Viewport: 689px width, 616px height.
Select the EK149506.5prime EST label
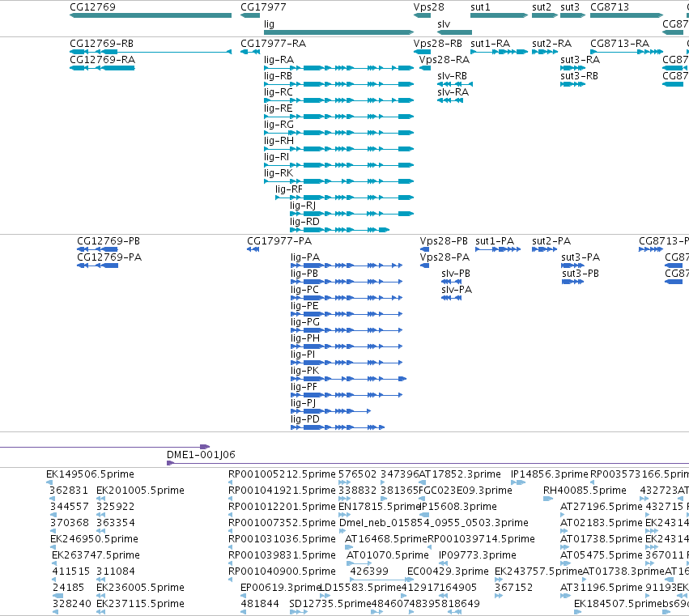pyautogui.click(x=90, y=474)
